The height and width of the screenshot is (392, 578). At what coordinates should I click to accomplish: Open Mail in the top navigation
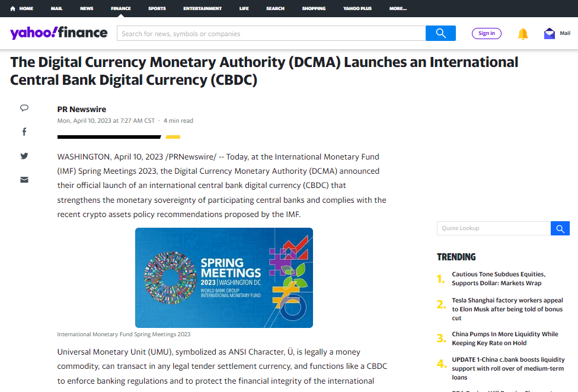coord(56,8)
